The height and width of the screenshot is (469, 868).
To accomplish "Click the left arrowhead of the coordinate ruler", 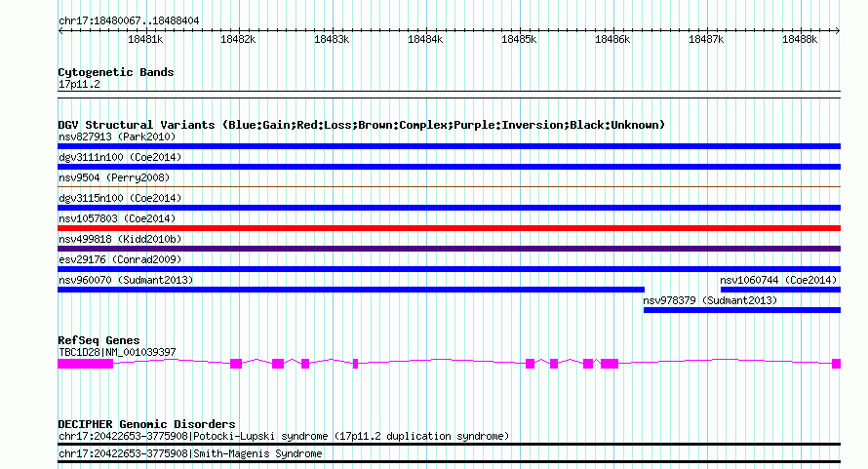I will [x=60, y=30].
